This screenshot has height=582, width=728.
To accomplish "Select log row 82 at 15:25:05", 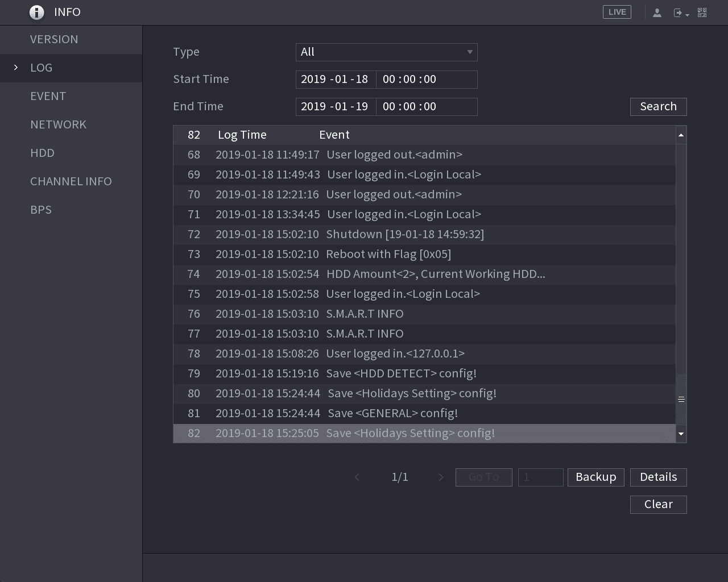I will tap(424, 434).
